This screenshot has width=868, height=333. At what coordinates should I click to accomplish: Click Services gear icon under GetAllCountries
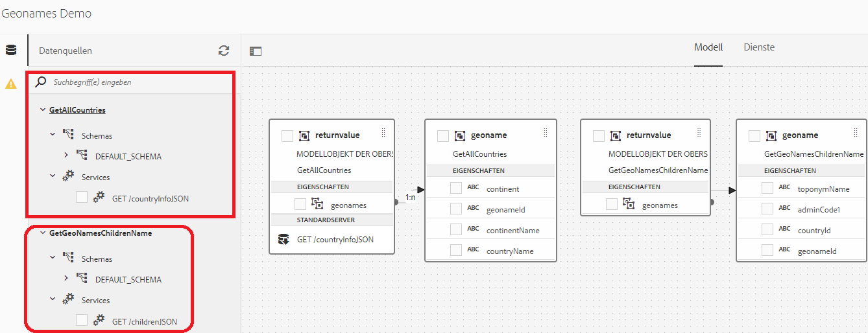pos(69,177)
